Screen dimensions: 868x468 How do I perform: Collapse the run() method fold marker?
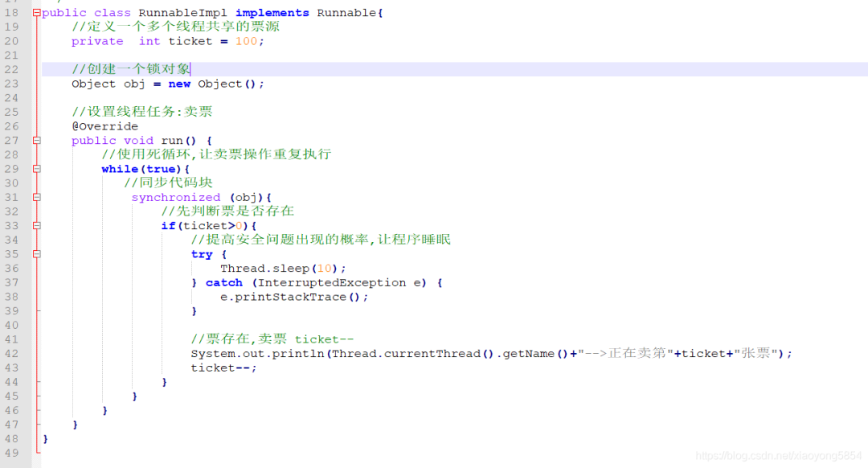(x=36, y=141)
